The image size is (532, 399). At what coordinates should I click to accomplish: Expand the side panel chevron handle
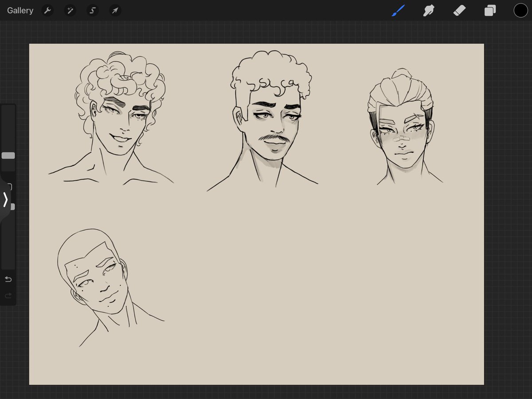coord(5,200)
